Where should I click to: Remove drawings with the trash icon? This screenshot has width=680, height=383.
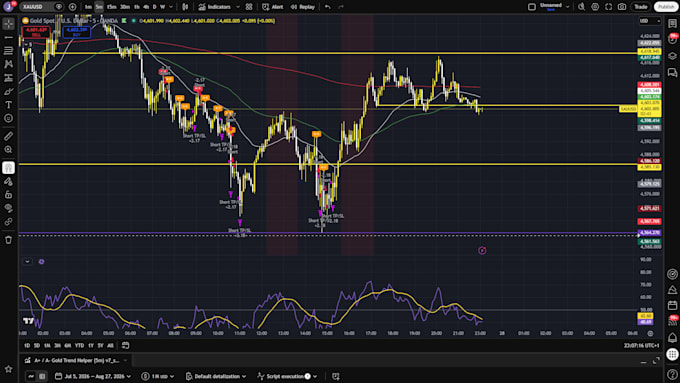pyautogui.click(x=8, y=240)
